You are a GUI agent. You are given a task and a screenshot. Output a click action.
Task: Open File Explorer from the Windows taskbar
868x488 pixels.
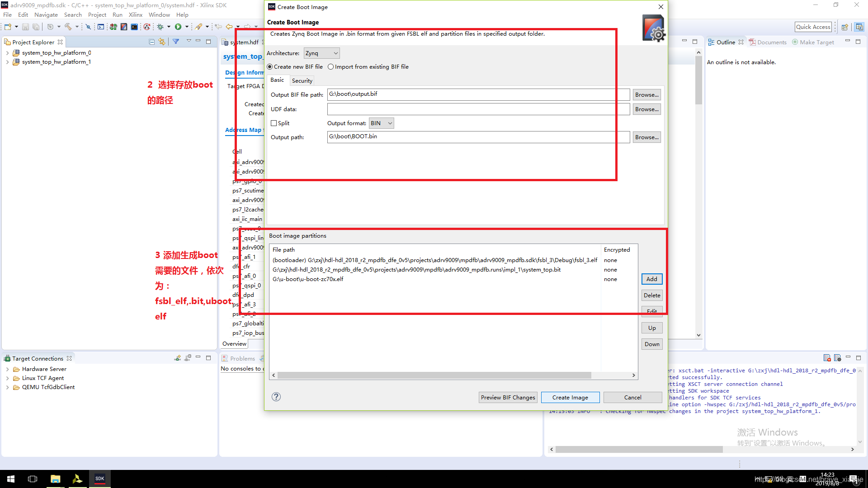click(55, 479)
